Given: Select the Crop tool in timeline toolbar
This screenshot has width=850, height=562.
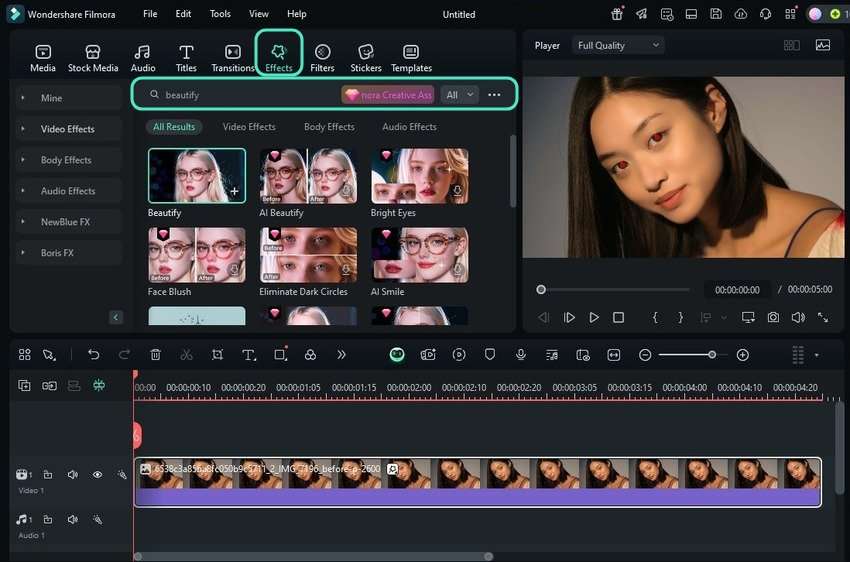Looking at the screenshot, I should coord(217,355).
